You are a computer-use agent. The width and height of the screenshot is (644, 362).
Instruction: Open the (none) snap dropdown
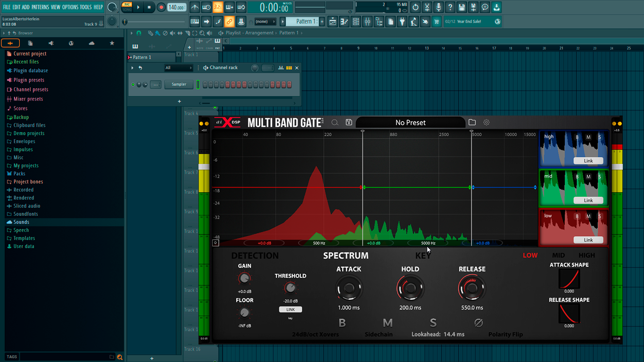point(265,22)
